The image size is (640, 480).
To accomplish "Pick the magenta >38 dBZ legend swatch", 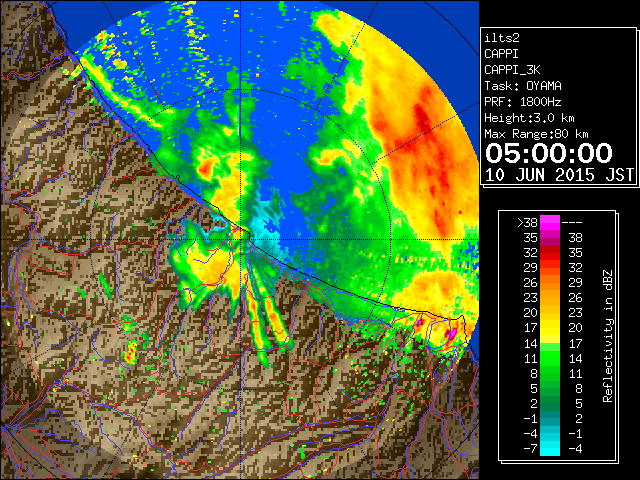I will pyautogui.click(x=550, y=223).
